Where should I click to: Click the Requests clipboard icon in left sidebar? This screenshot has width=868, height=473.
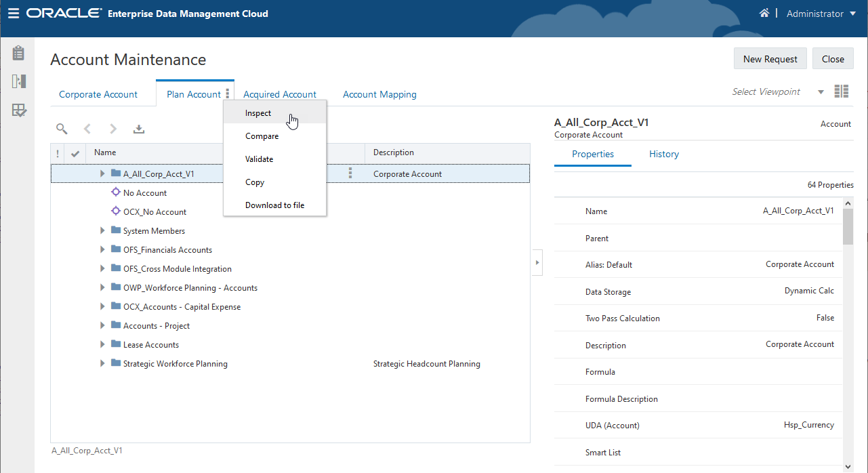click(18, 52)
